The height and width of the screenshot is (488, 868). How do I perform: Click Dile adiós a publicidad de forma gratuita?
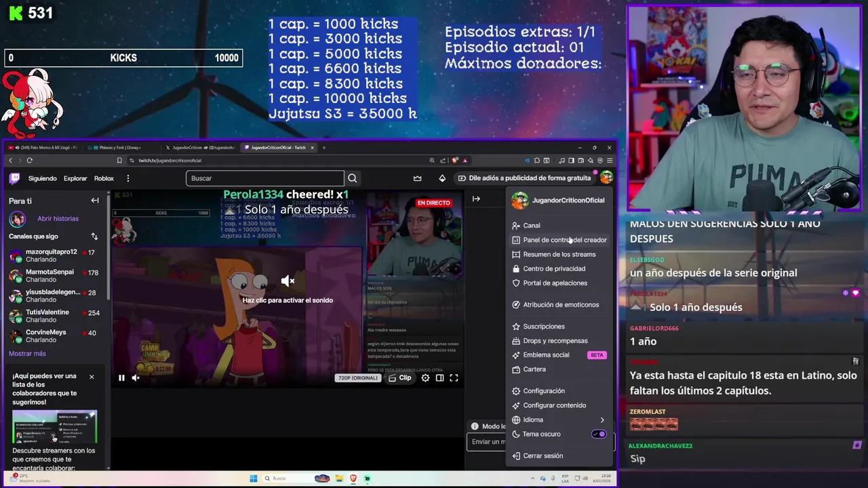(x=524, y=178)
